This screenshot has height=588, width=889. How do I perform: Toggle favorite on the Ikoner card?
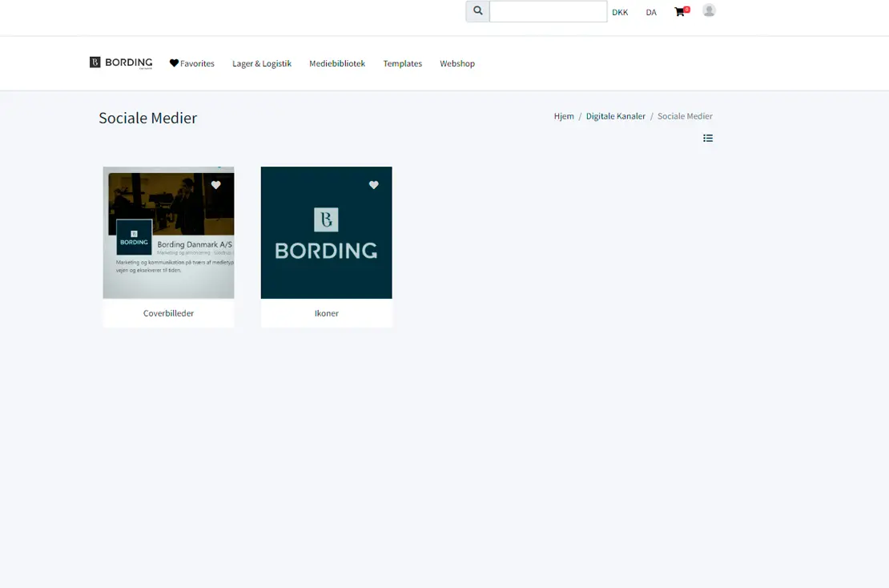373,185
